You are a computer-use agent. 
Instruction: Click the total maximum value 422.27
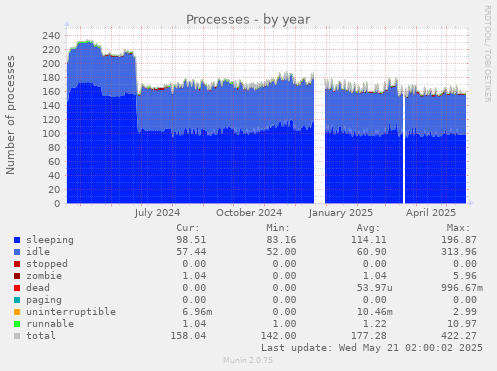pyautogui.click(x=459, y=336)
